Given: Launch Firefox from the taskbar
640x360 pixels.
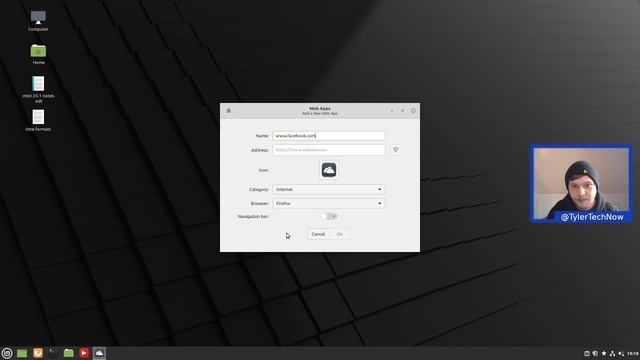Looking at the screenshot, I should tap(38, 353).
